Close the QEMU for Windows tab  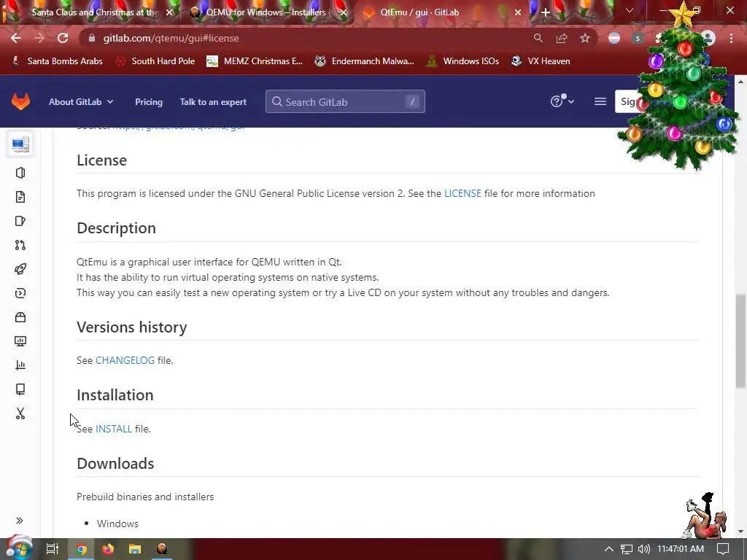(x=344, y=12)
